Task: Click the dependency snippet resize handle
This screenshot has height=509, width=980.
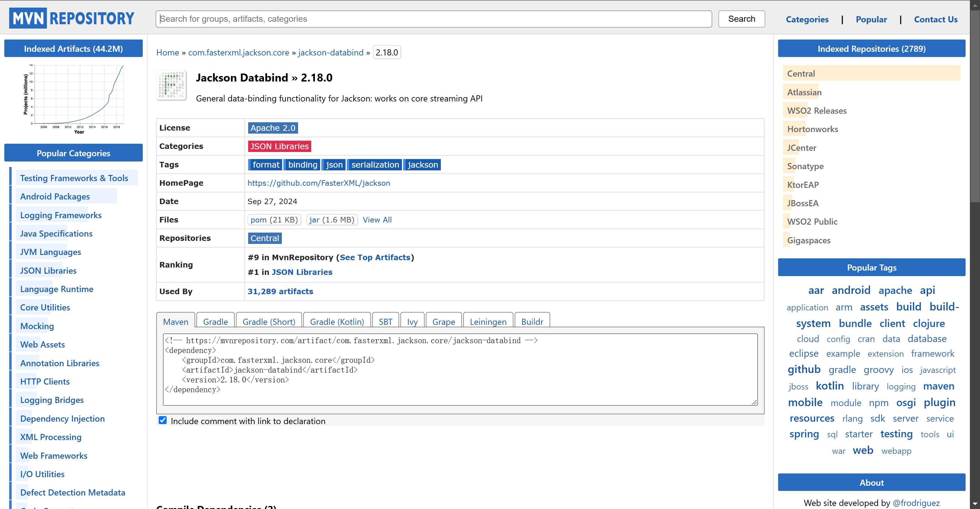Action: [x=754, y=402]
